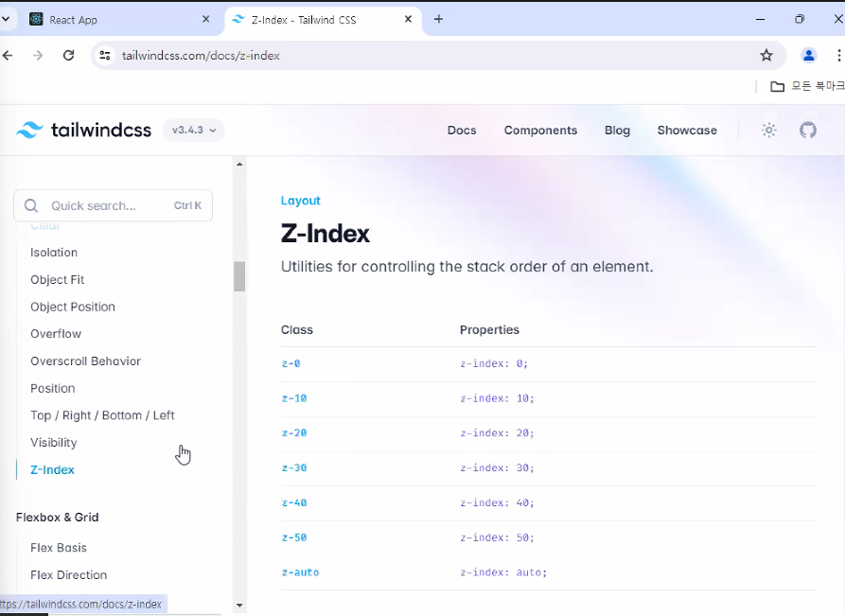
Task: Open Object Position in sidebar
Action: coord(73,307)
